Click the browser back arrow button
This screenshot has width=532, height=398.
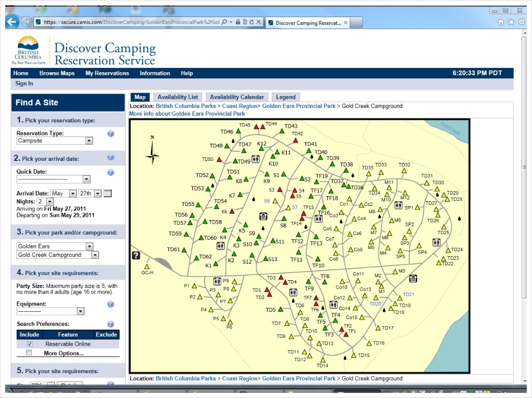(x=12, y=22)
